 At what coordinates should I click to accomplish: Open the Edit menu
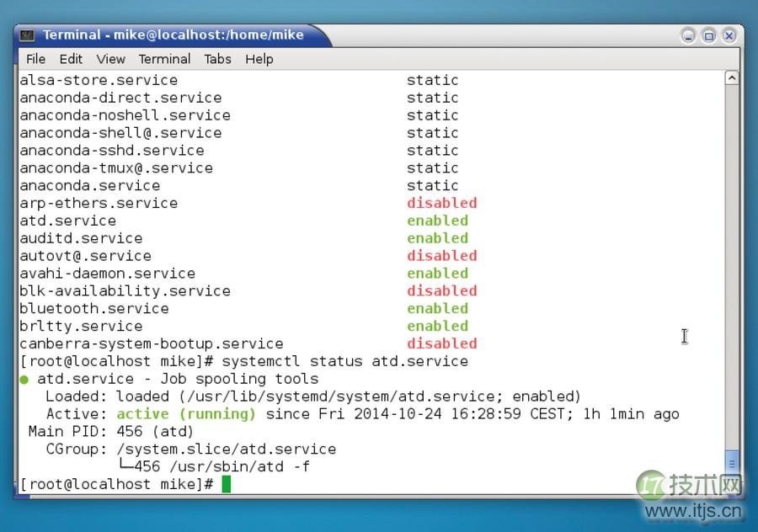point(71,59)
